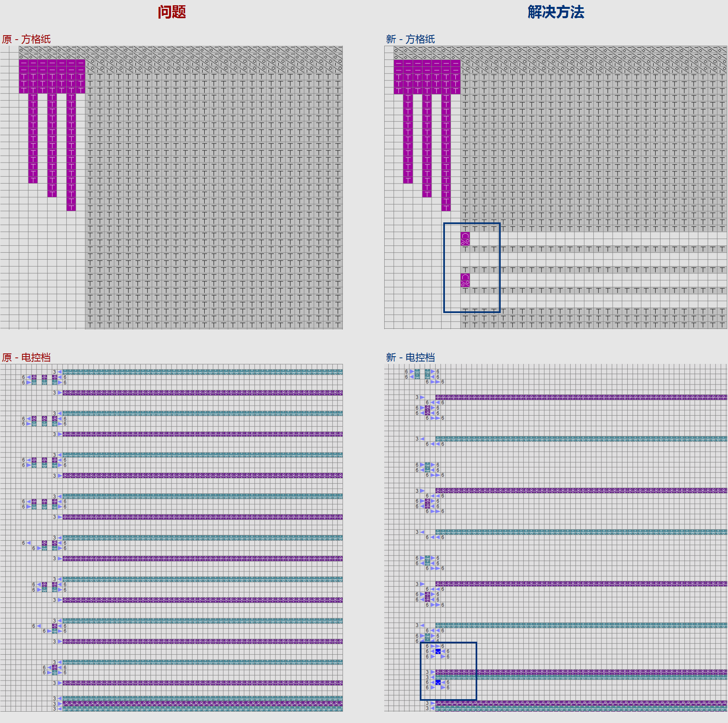Open the original control file image

tap(171, 538)
